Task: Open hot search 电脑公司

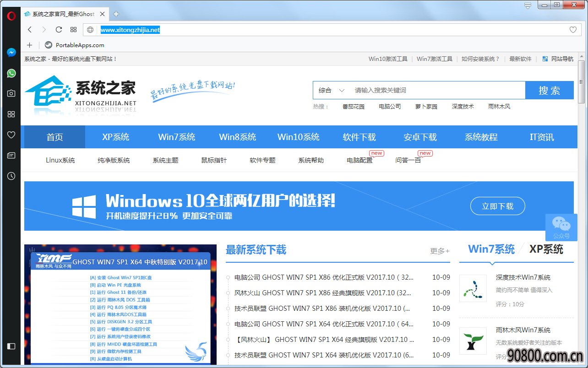Action: [390, 106]
